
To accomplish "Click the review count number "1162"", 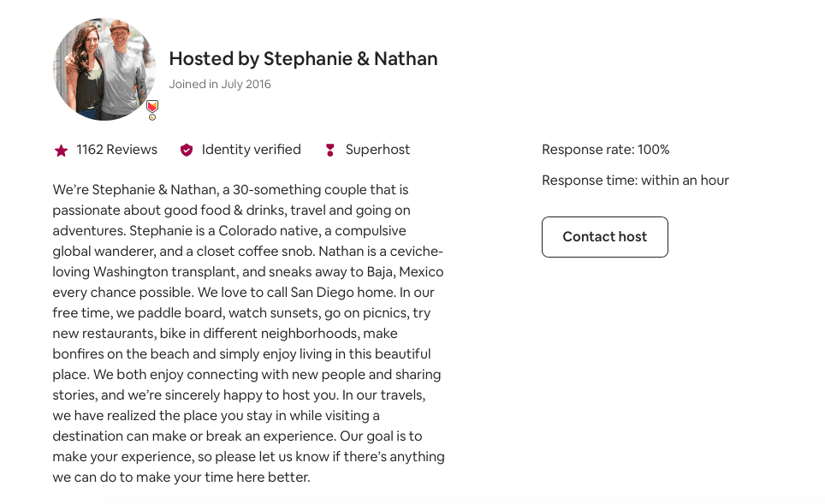I will (89, 150).
